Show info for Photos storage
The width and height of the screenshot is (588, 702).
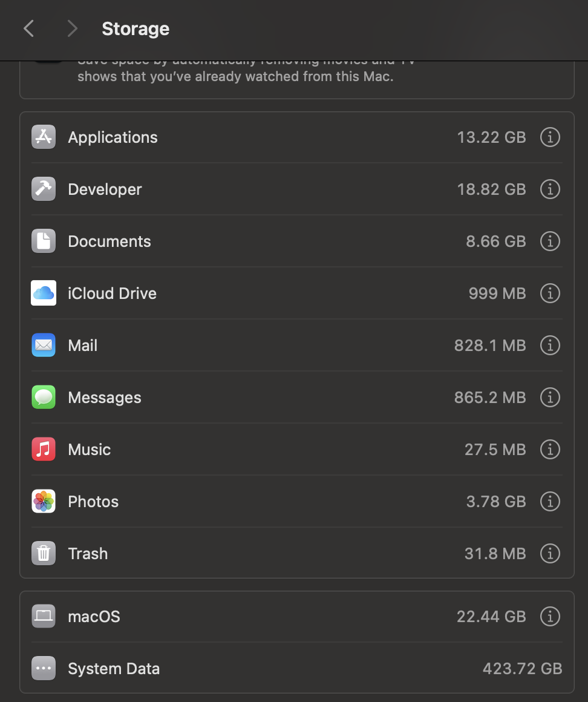click(550, 502)
